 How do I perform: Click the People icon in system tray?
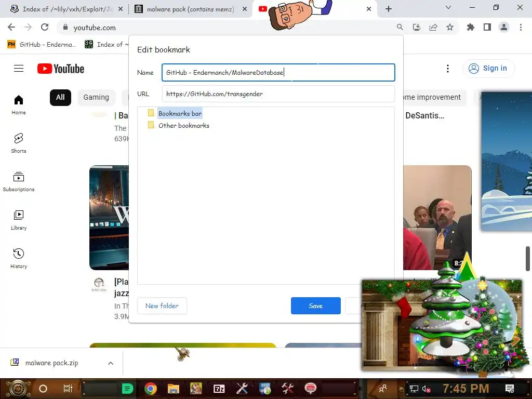point(383,389)
